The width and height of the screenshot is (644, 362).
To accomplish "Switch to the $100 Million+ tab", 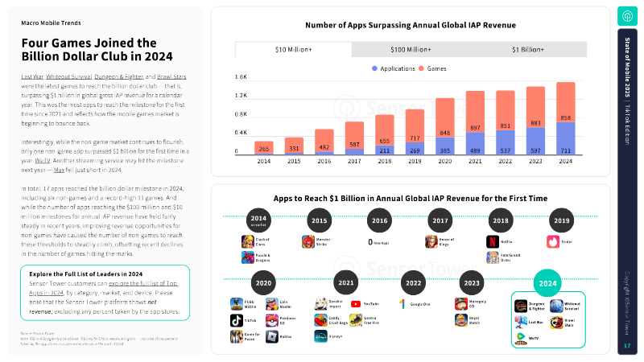I will tap(411, 50).
